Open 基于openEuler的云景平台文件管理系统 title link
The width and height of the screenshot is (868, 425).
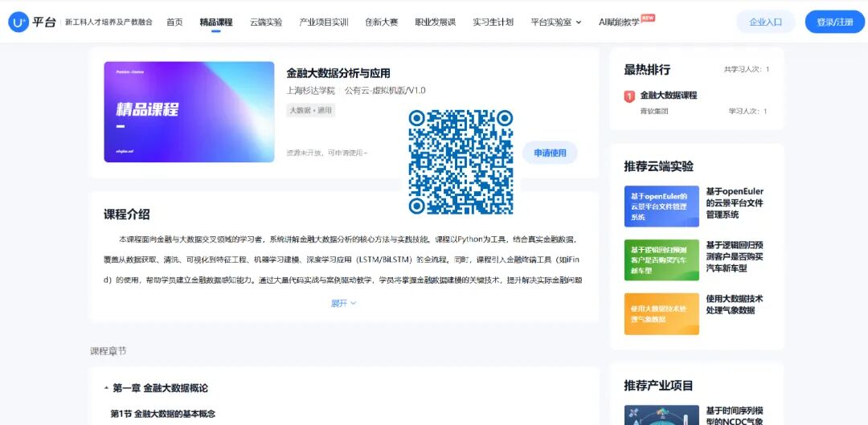[735, 202]
